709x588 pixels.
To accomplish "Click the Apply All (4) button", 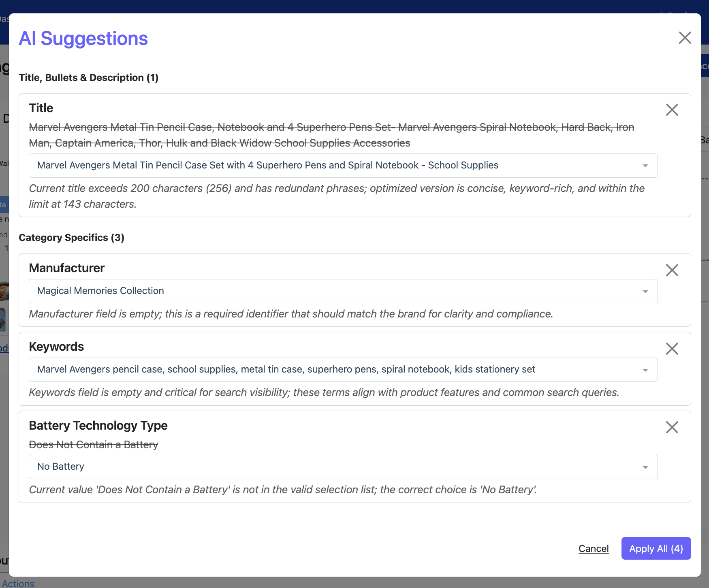I will 656,548.
